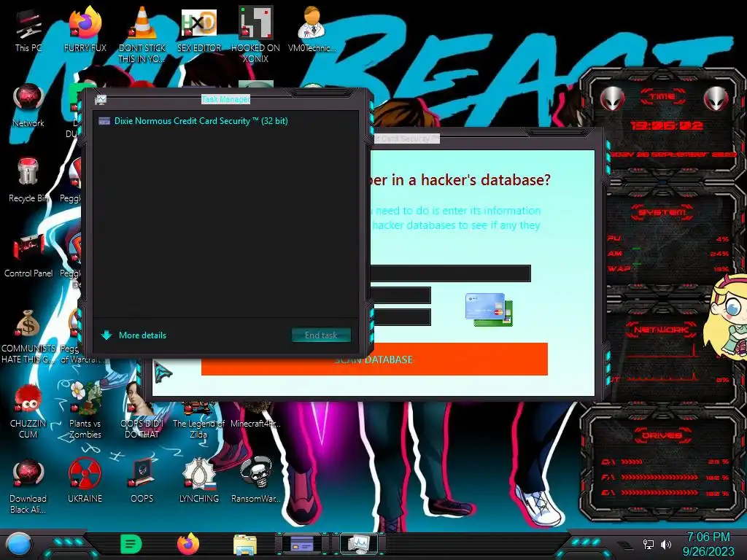Click the volume speaker tray icon
Screen dimensions: 747x560
666,544
